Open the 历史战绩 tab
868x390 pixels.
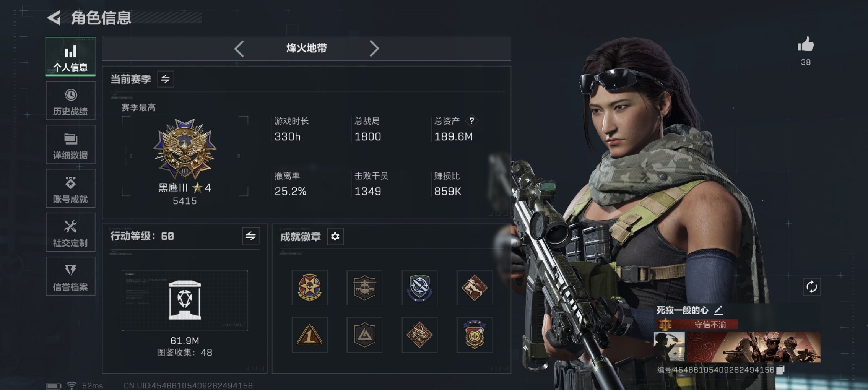click(71, 101)
